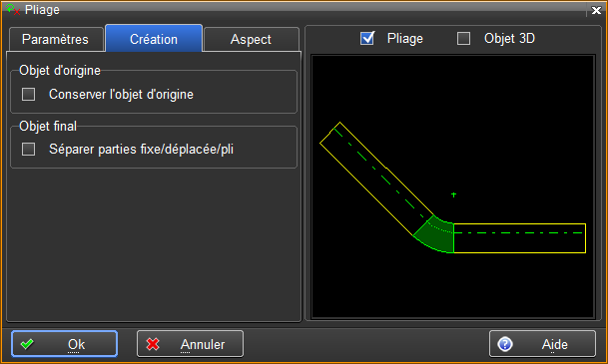608x364 pixels.
Task: Check Séparer parties fixe/déplacée/pli option
Action: 28,149
